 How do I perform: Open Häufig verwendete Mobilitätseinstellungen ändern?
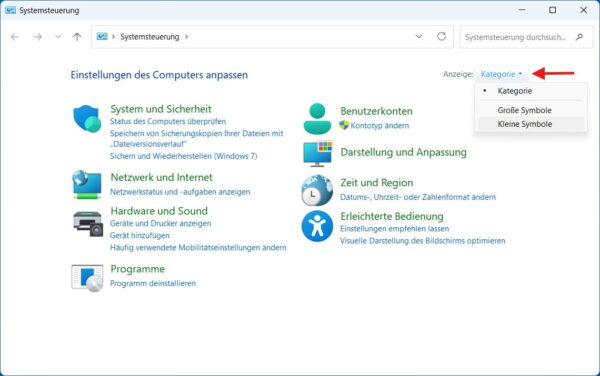tap(198, 247)
